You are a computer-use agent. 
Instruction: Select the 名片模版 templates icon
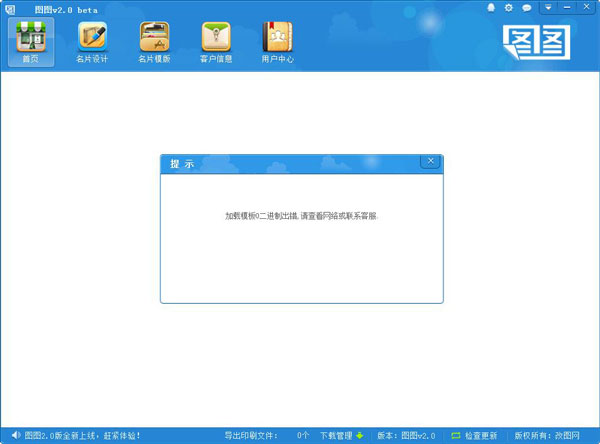[154, 42]
